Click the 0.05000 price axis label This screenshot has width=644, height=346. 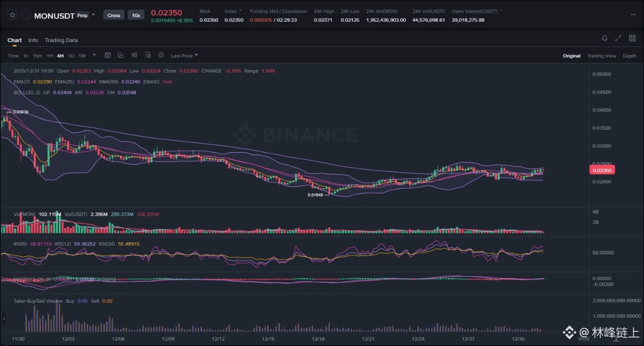coord(602,74)
